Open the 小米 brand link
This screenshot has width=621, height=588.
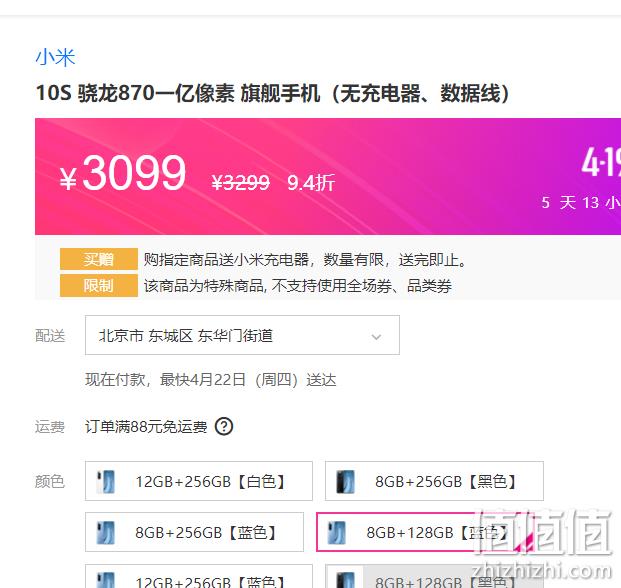pyautogui.click(x=55, y=57)
